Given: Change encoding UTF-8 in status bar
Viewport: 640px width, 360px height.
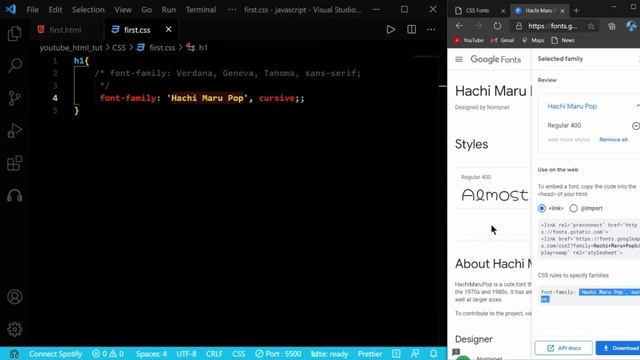Looking at the screenshot, I should [187, 354].
